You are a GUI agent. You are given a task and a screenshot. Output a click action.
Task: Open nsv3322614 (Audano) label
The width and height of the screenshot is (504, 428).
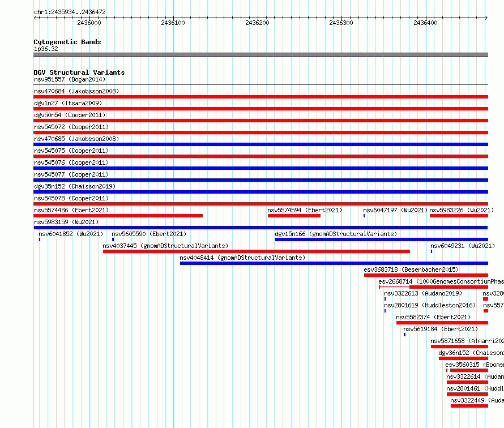[x=475, y=376]
